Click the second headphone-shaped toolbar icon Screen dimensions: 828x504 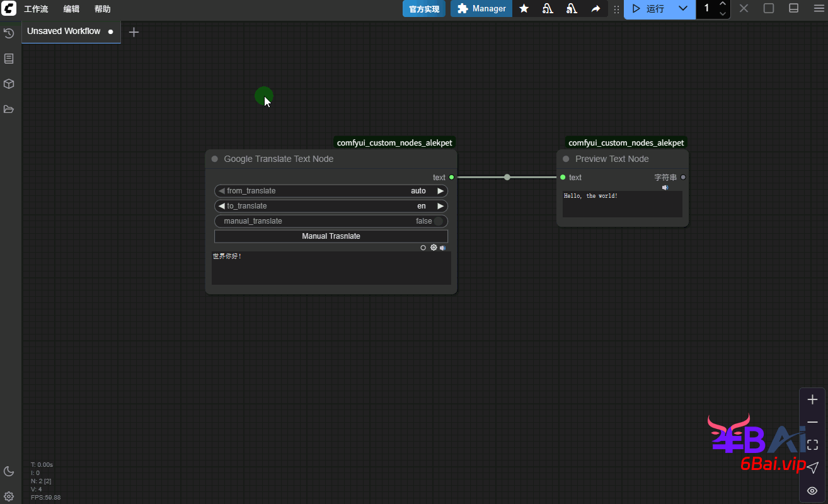(572, 9)
